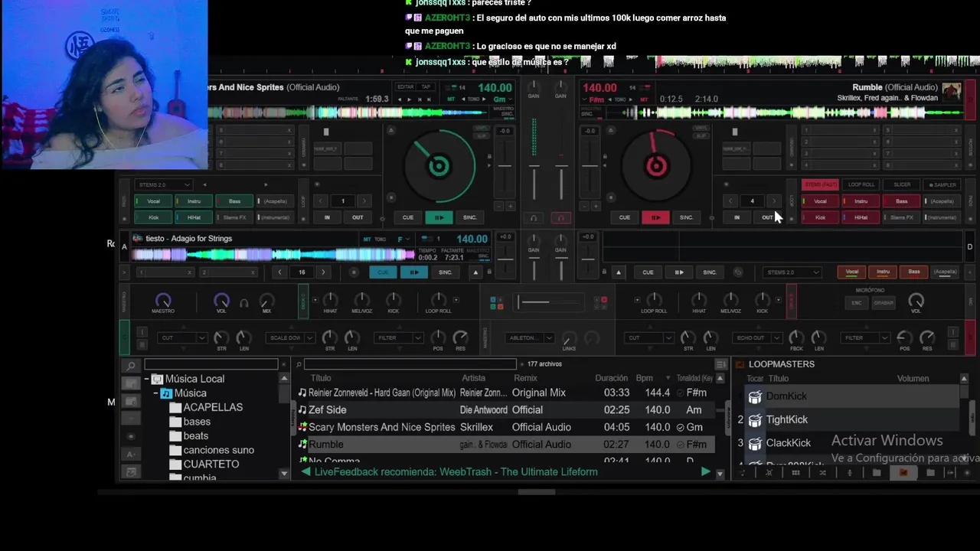Toggle Instru stem pad on left deck
980x551 pixels.
point(194,201)
